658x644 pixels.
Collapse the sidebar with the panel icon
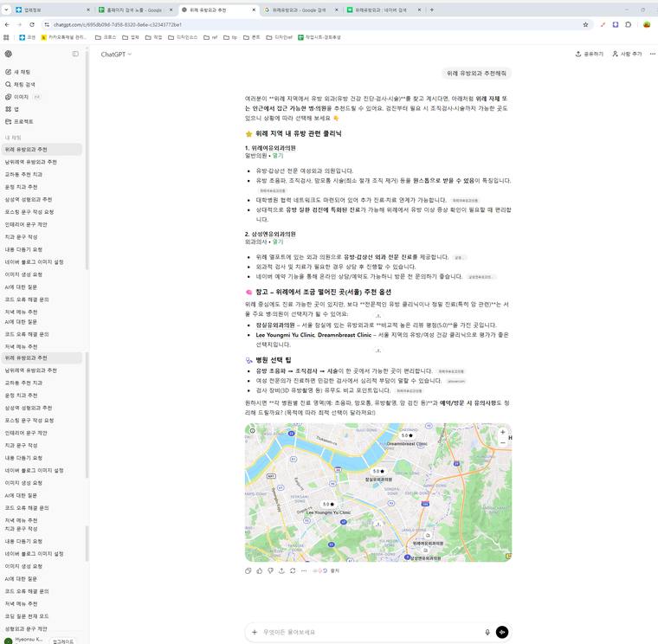(x=75, y=54)
